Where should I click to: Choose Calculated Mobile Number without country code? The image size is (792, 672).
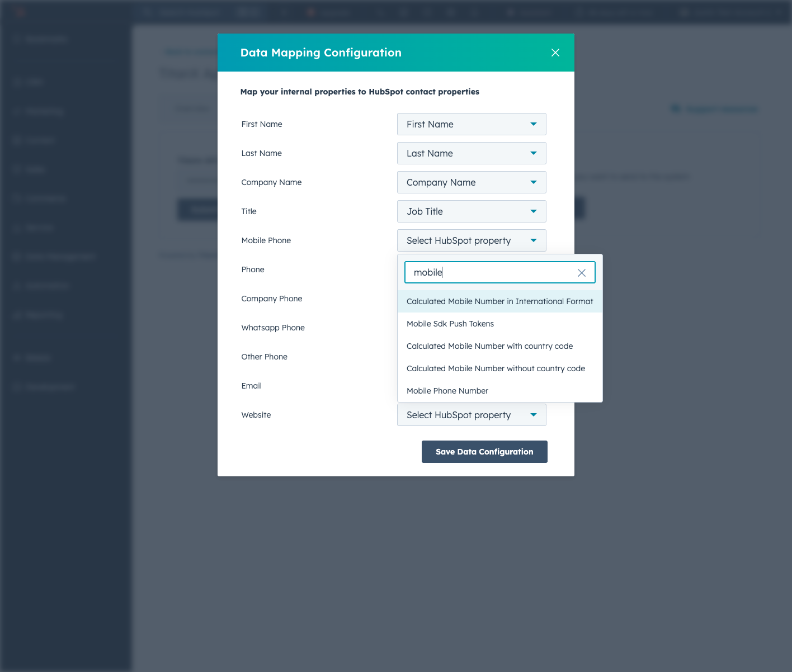coord(500,368)
